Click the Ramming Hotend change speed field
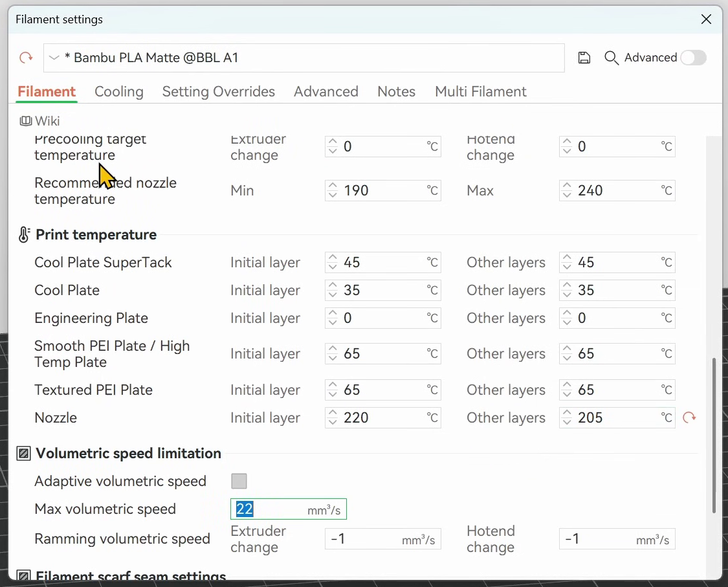This screenshot has width=728, height=587. 617,538
